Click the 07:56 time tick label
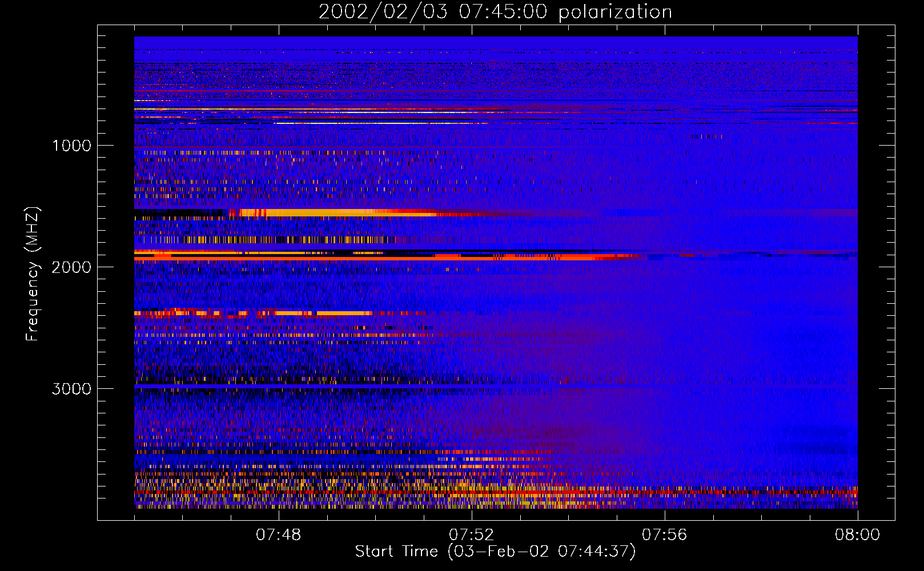 coord(664,535)
